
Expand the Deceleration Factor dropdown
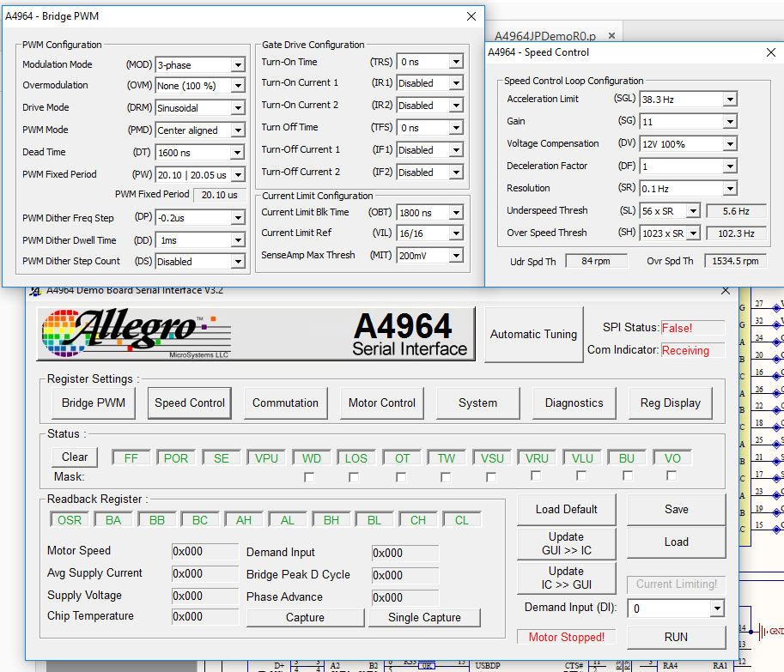[730, 166]
